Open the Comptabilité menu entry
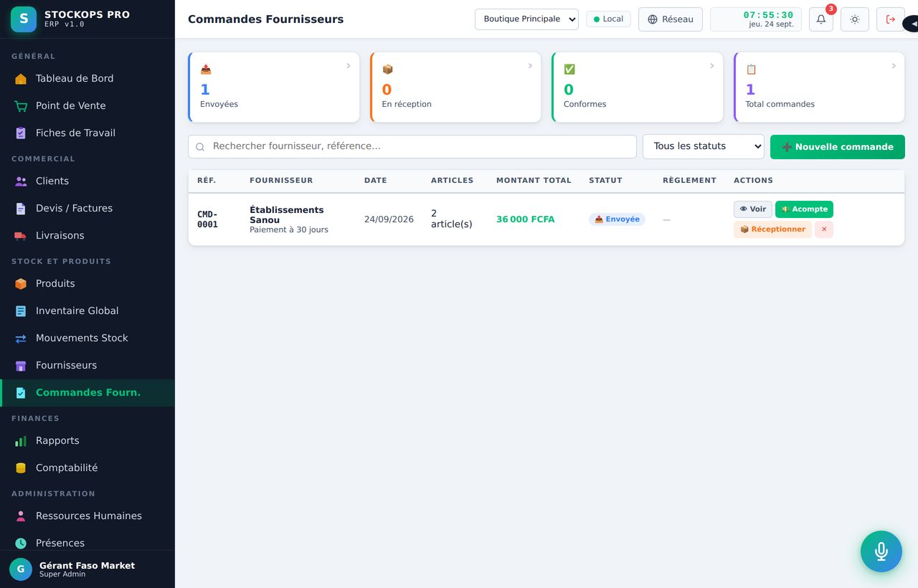918x588 pixels. (87, 468)
